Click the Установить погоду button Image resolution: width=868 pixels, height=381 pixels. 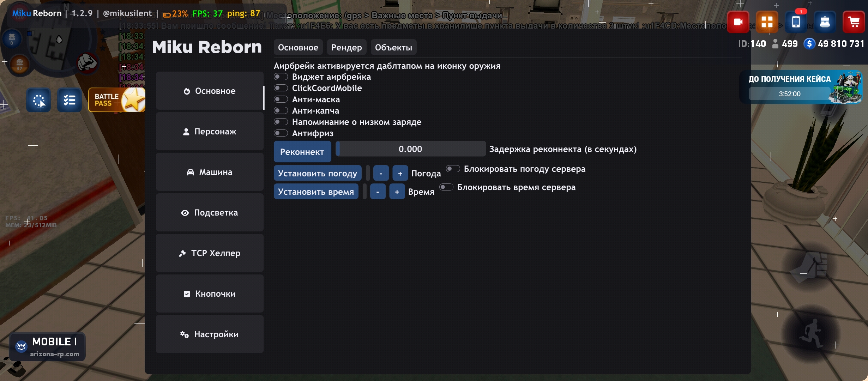(318, 173)
